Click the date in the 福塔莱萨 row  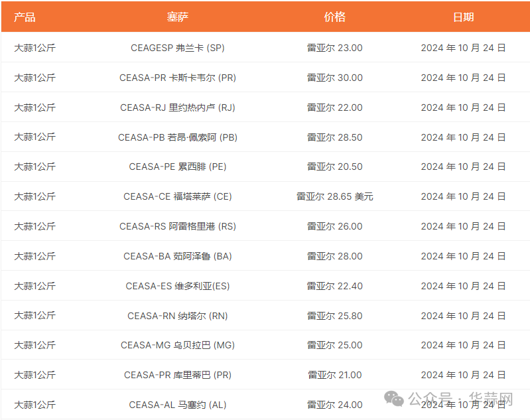(463, 196)
